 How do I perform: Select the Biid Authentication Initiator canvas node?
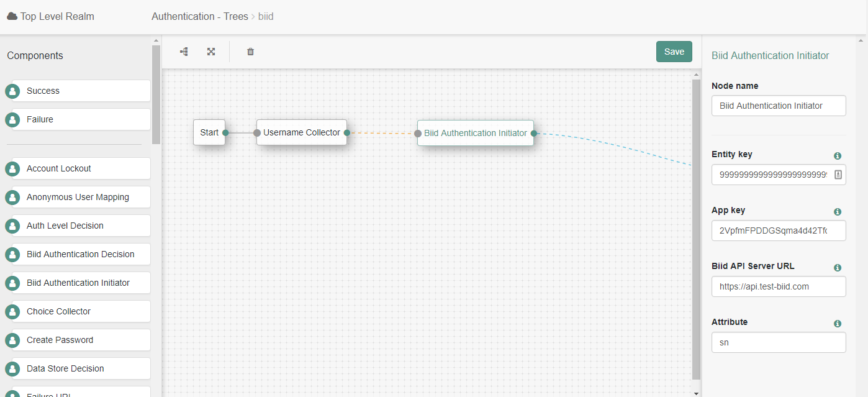[476, 133]
